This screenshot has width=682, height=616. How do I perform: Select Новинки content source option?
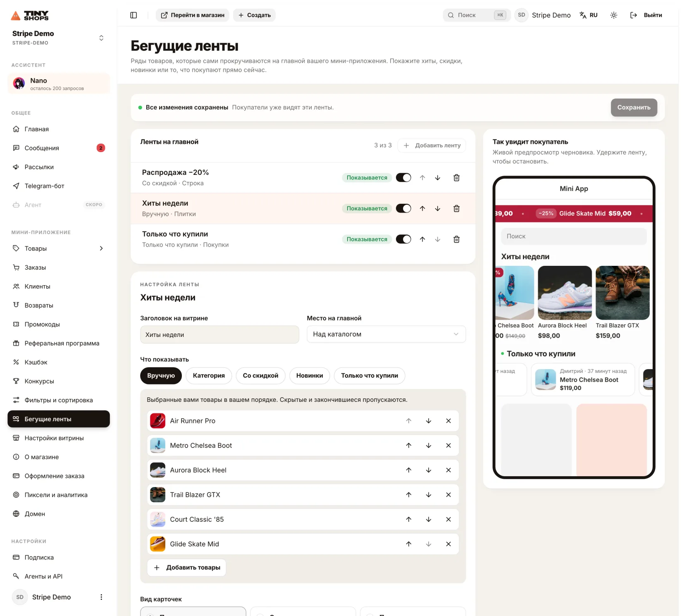pyautogui.click(x=310, y=376)
